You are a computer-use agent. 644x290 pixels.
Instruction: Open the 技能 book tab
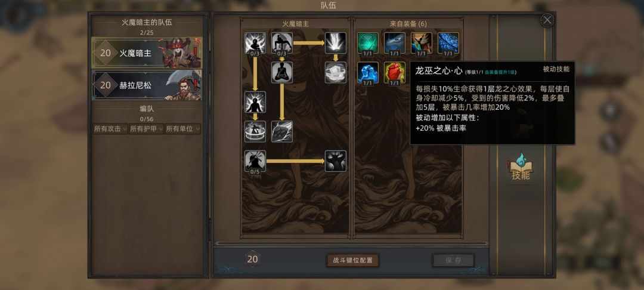(521, 167)
